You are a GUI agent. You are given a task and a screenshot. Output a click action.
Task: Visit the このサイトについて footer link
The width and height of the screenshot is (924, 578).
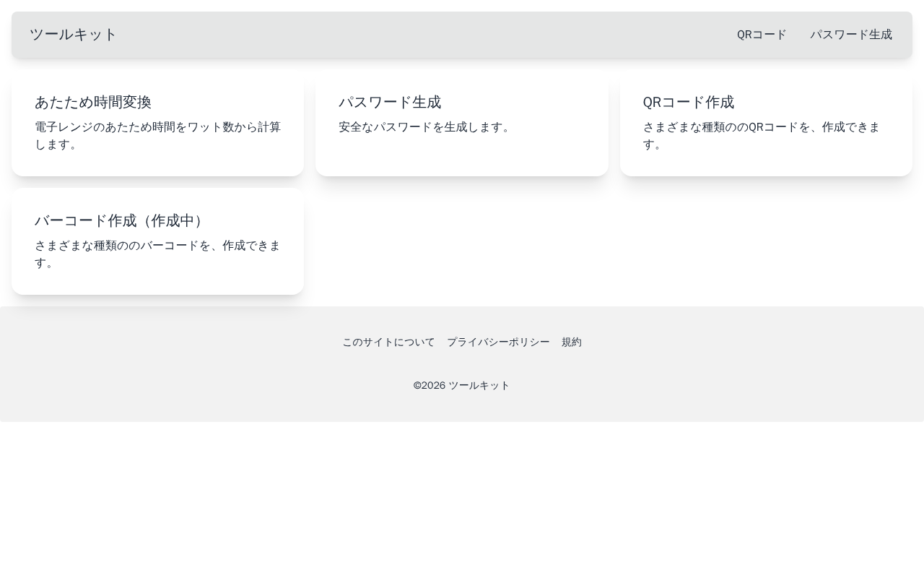[388, 342]
